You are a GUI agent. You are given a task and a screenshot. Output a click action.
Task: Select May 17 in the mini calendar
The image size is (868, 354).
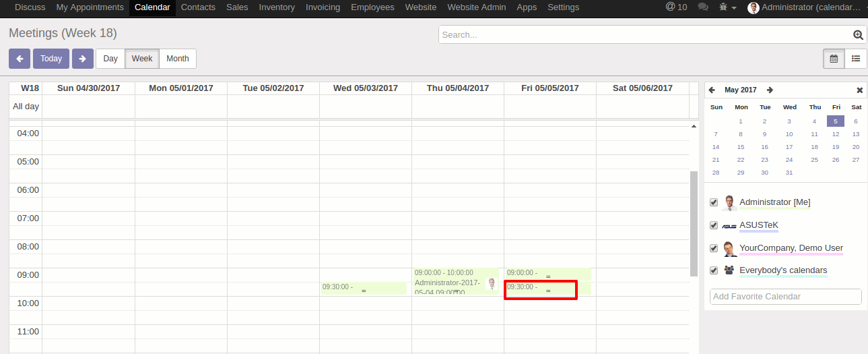tap(789, 147)
